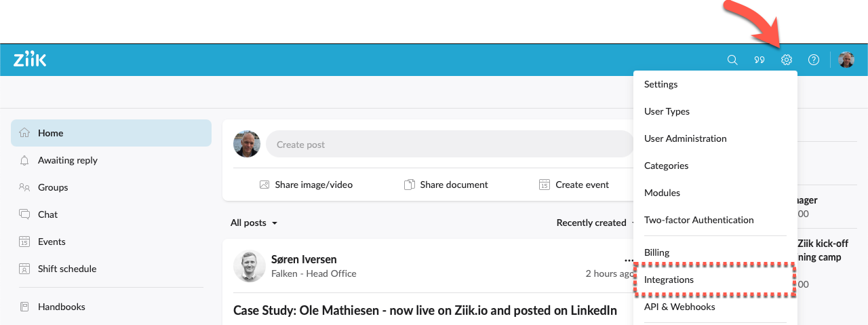Click the settings gear icon

coord(787,60)
